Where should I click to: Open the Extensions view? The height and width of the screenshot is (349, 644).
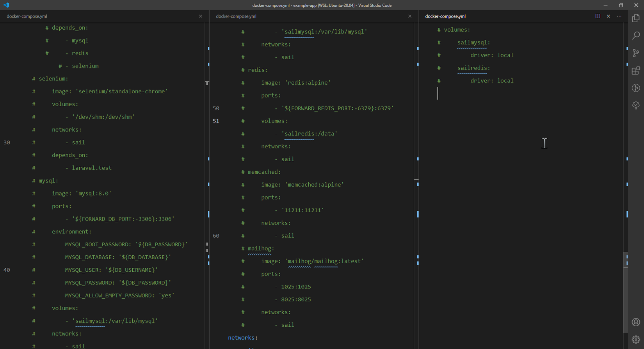pyautogui.click(x=636, y=70)
